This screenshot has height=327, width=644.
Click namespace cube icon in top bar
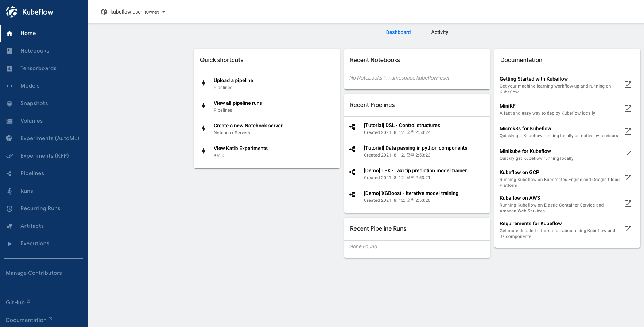click(x=104, y=12)
